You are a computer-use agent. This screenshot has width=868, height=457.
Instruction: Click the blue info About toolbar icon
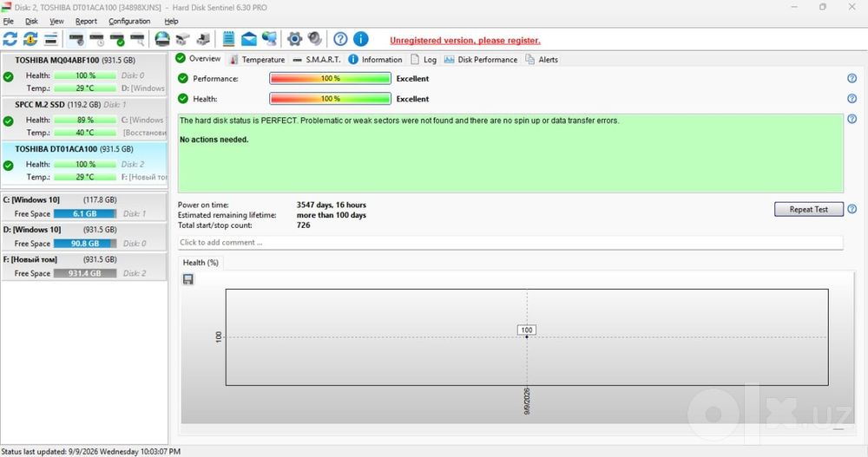tap(361, 39)
